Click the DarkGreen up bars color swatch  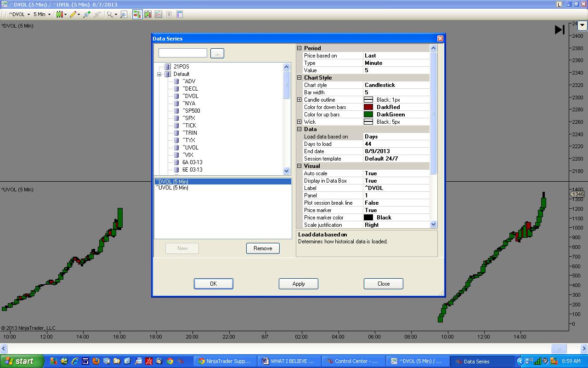(x=368, y=115)
